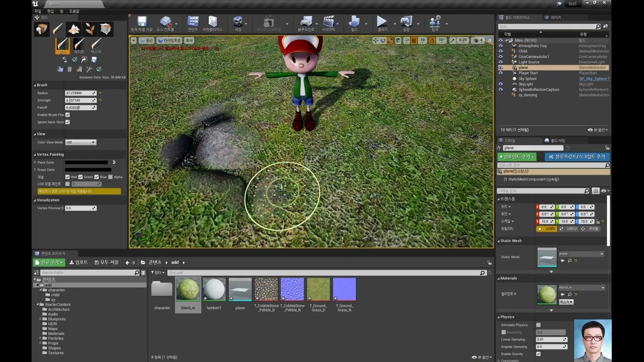The height and width of the screenshot is (362, 644).
Task: Click the Import button in Content Browser
Action: [78, 262]
